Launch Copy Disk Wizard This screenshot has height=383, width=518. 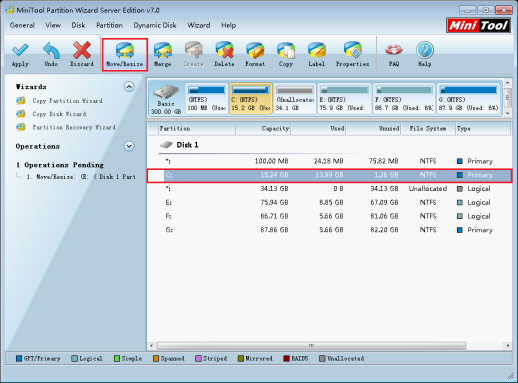click(59, 114)
